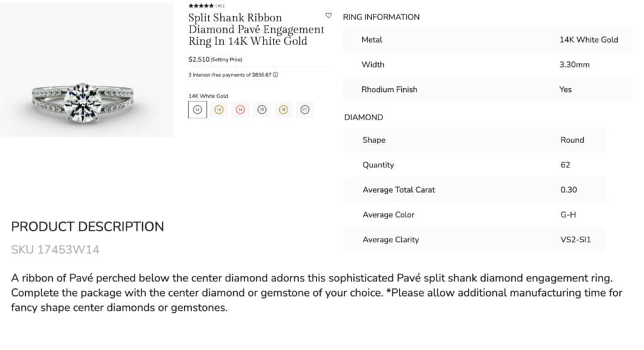644x350 pixels.
Task: Open info icon beside interest-free payments
Action: coord(275,75)
